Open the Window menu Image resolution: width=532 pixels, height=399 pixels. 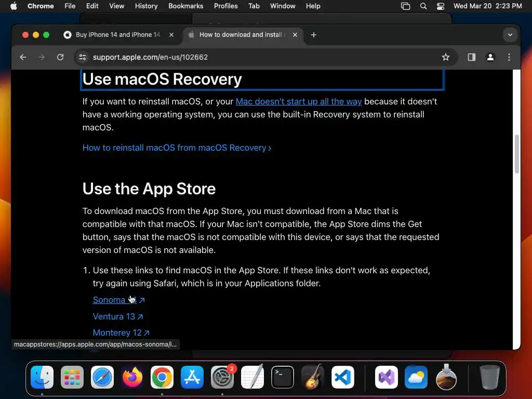click(282, 6)
